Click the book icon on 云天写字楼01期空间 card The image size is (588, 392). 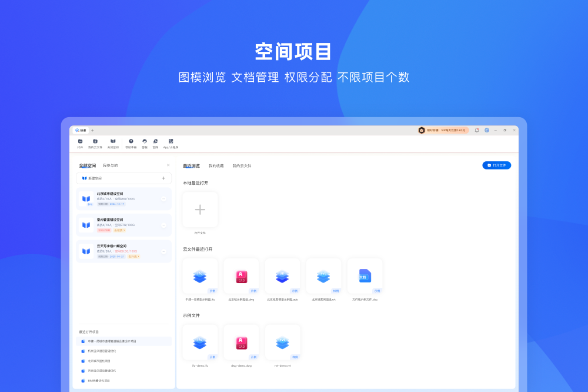86,251
